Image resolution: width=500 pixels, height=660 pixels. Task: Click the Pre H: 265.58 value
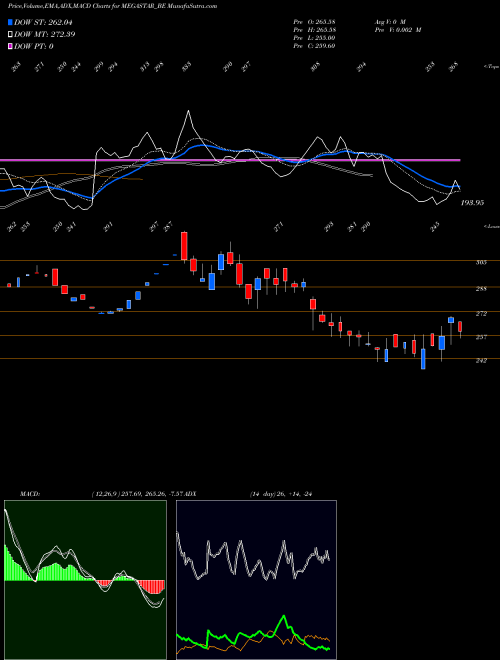coord(314,30)
